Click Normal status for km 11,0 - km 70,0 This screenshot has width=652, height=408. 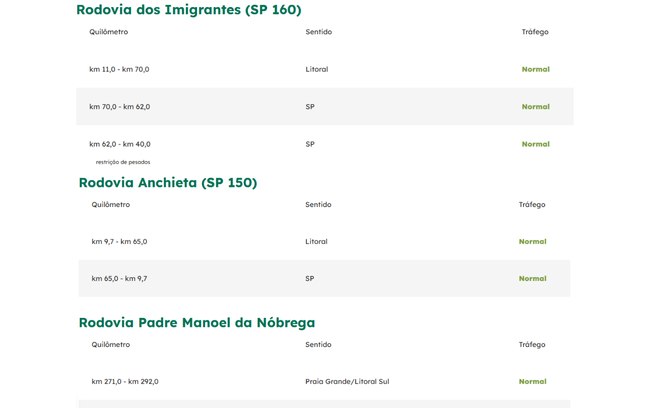[535, 69]
